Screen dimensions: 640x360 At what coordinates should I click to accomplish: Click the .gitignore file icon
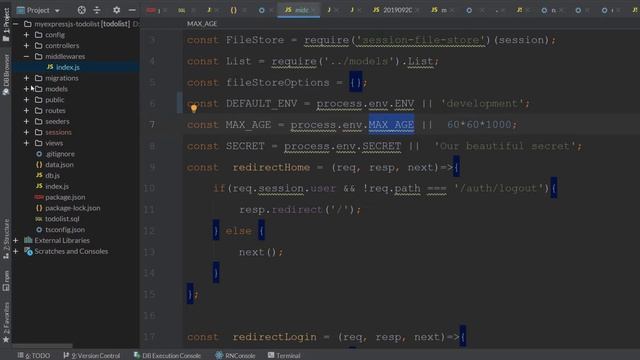coord(39,154)
